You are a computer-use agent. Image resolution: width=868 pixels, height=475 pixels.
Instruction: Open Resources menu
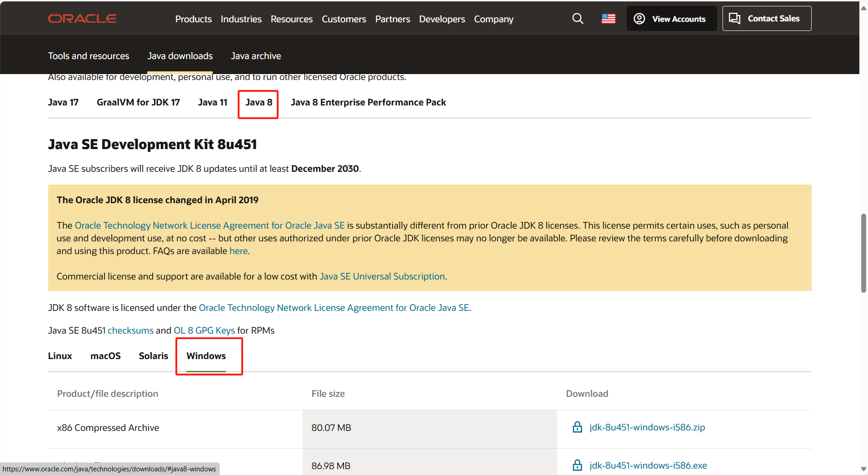click(292, 19)
